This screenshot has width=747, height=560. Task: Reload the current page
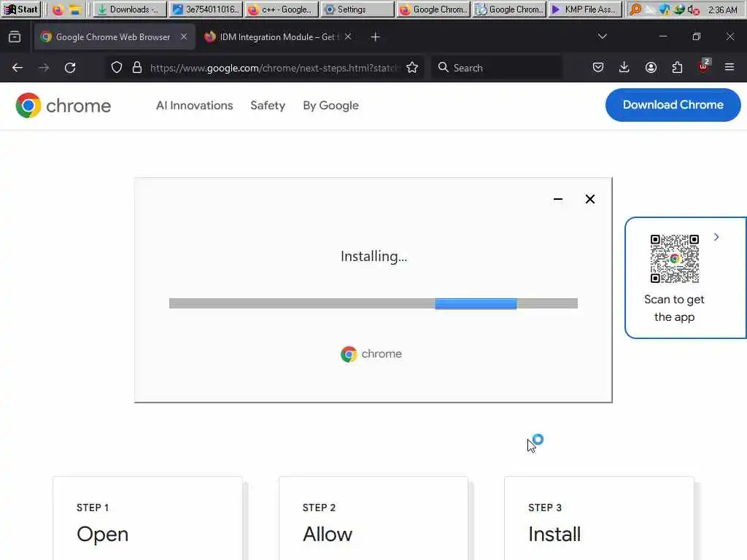point(70,68)
